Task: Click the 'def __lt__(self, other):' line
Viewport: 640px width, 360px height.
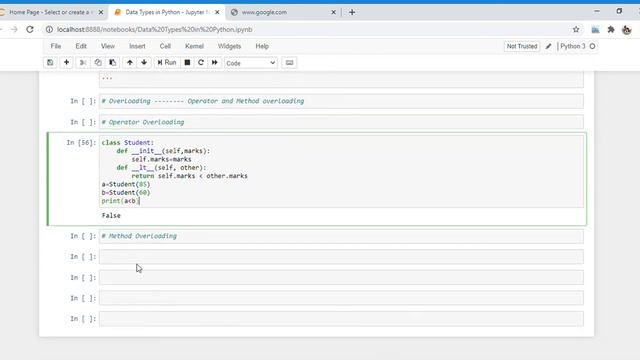Action: pyautogui.click(x=161, y=167)
